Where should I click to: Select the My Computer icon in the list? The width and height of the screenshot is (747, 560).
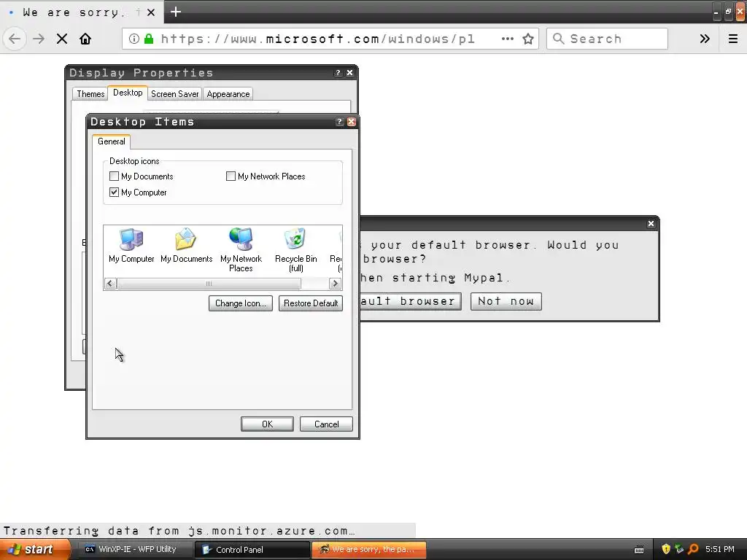click(x=131, y=245)
